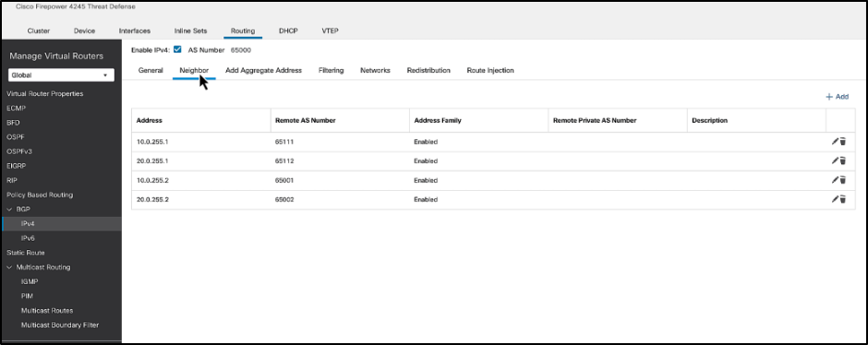Switch to the Device tab
The width and height of the screenshot is (868, 345).
coord(84,31)
